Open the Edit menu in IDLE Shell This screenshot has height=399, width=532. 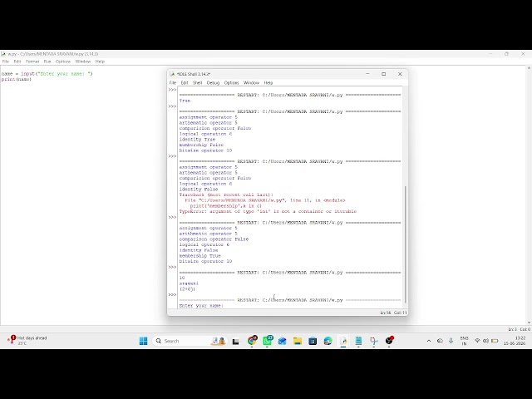[x=185, y=83]
